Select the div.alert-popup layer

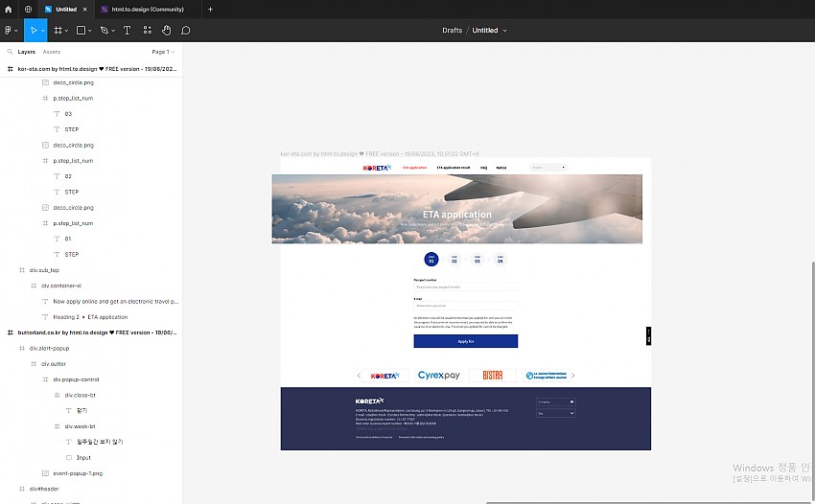tap(49, 348)
